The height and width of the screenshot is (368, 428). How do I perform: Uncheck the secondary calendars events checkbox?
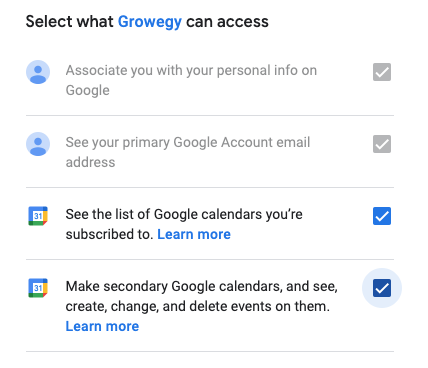click(382, 288)
